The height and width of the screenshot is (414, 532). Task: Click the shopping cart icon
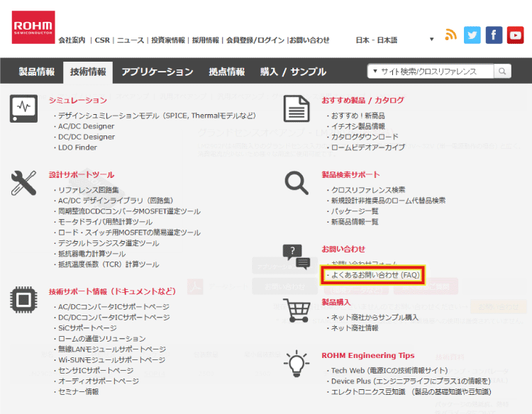297,310
